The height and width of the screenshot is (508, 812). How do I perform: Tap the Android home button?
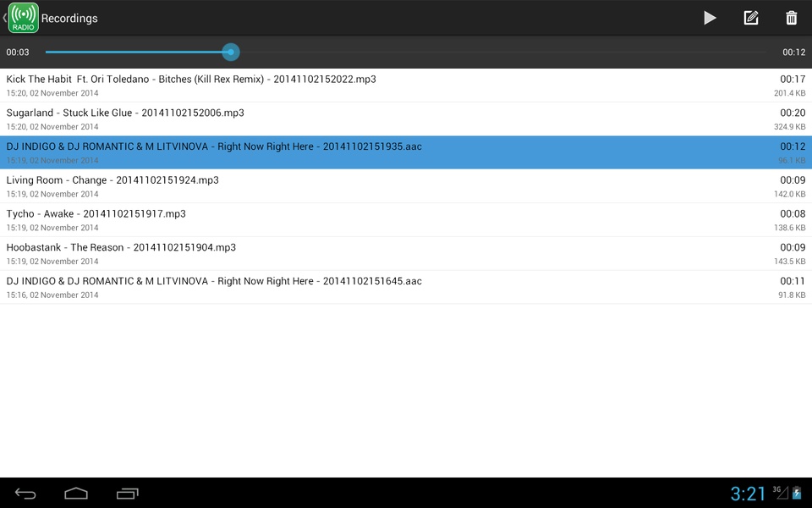click(76, 494)
